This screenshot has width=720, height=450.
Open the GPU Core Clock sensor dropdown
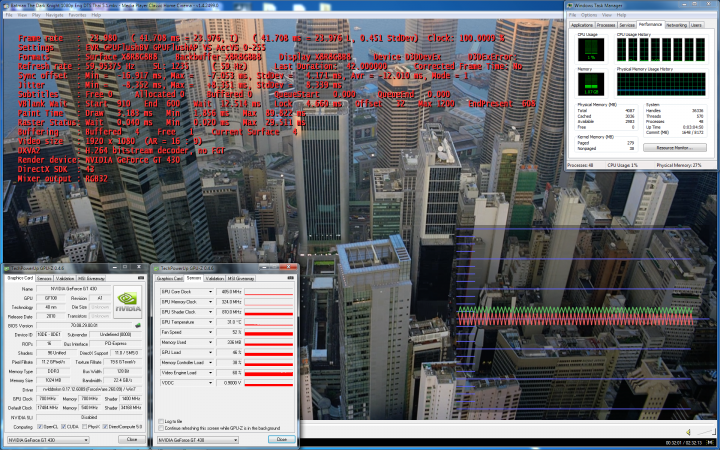(210, 292)
